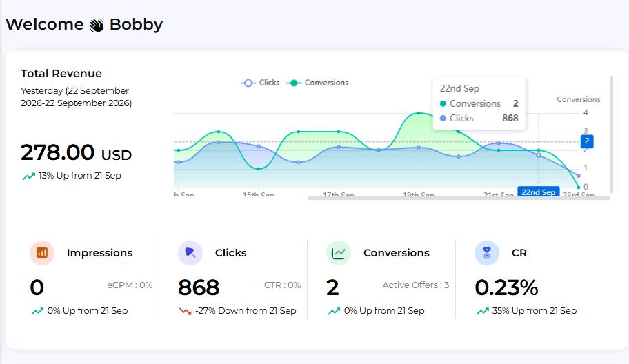Image resolution: width=629 pixels, height=364 pixels.
Task: Click the '13% Up from 21 Sep' text
Action: point(80,176)
